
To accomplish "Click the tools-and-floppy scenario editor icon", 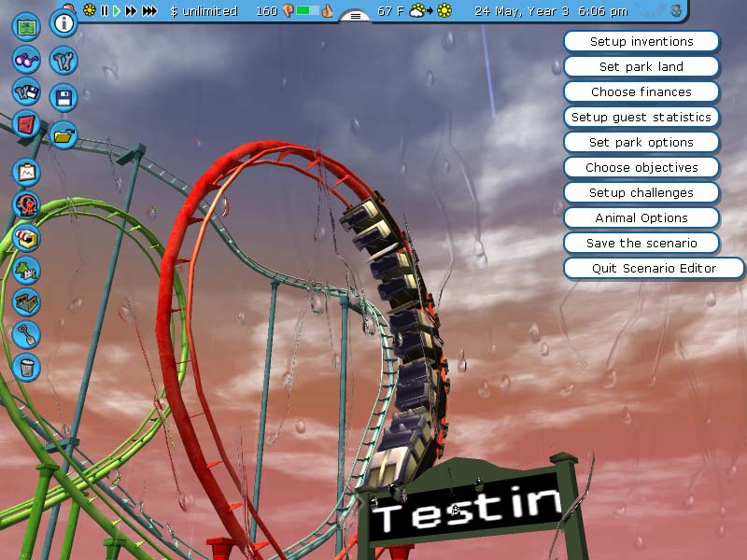I will point(27,91).
